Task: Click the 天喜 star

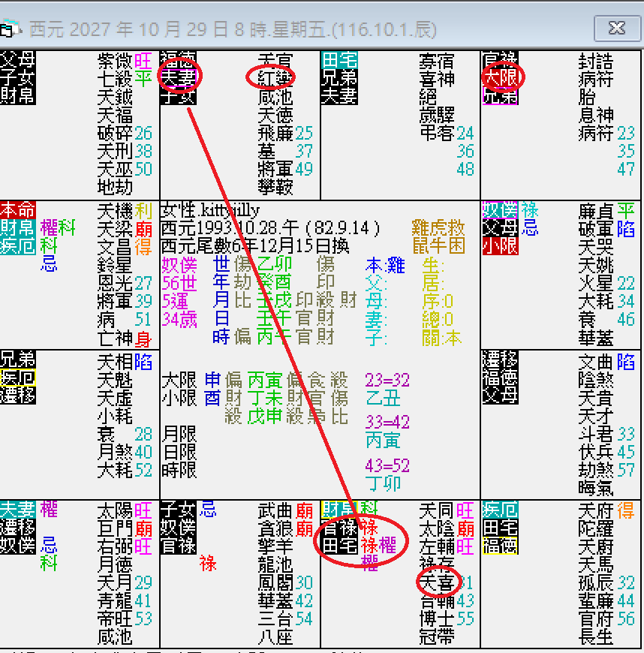Action: [x=437, y=583]
